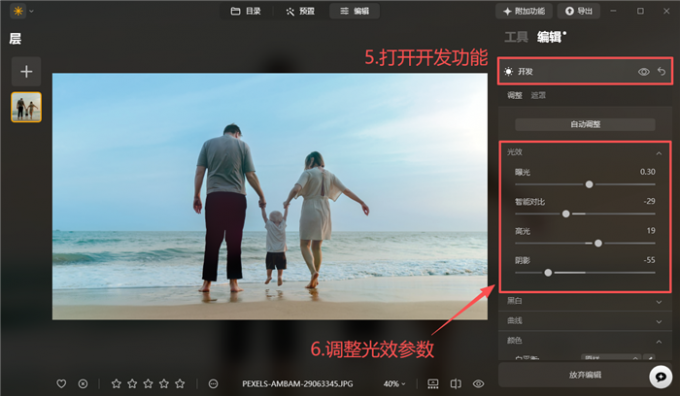Click the 曝光 exposure slider handle
This screenshot has width=680, height=396.
coord(589,184)
